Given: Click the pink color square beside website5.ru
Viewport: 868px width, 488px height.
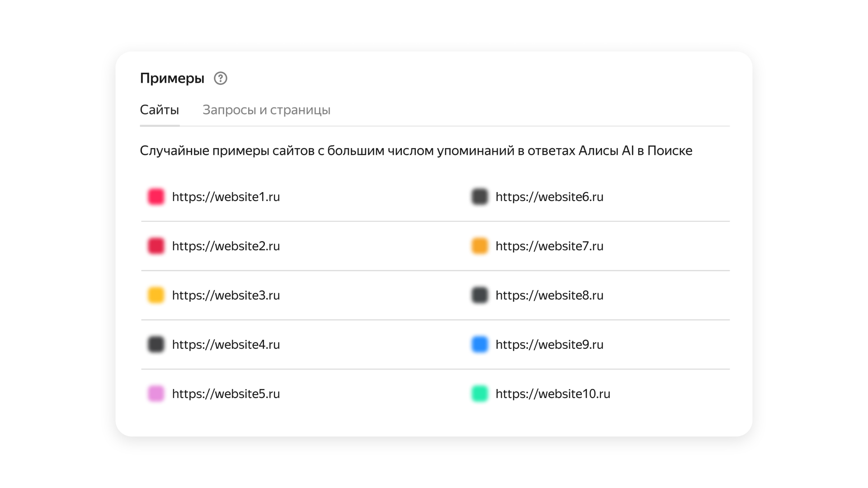Looking at the screenshot, I should point(156,394).
